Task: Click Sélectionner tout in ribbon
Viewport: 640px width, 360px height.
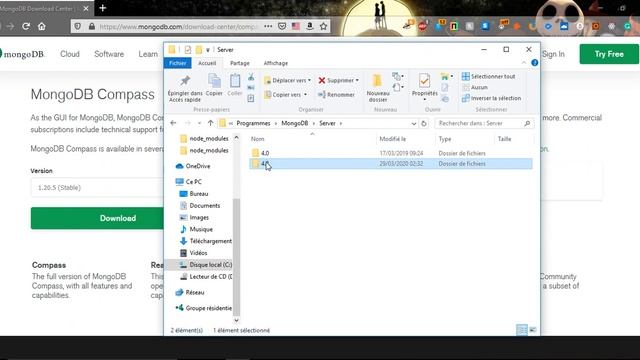Action: pos(489,76)
